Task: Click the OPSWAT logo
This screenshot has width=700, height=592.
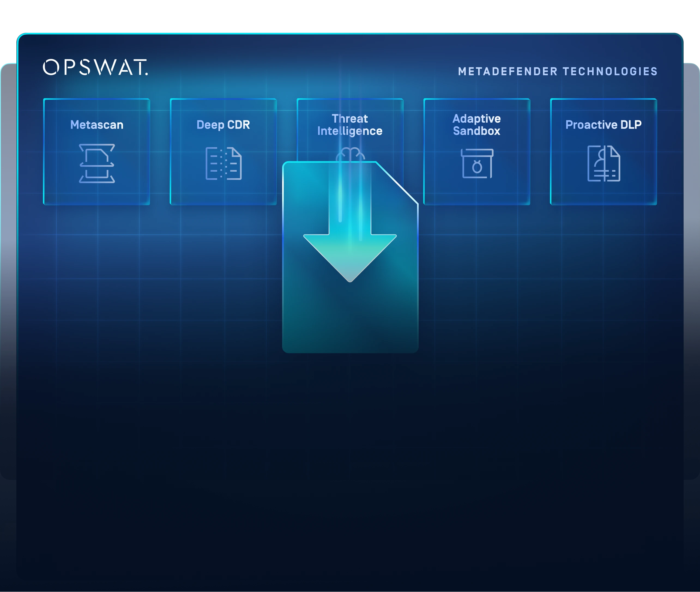Action: 95,67
